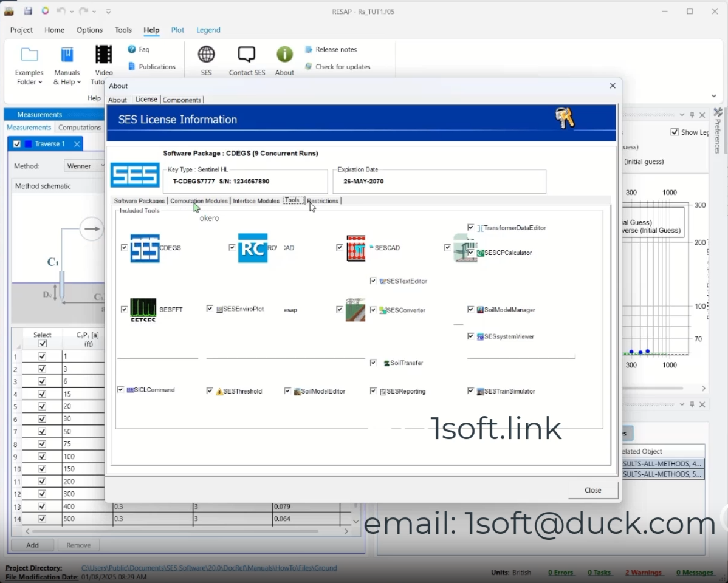Click the SESCAD tool icon
Image resolution: width=728 pixels, height=583 pixels.
tap(355, 248)
